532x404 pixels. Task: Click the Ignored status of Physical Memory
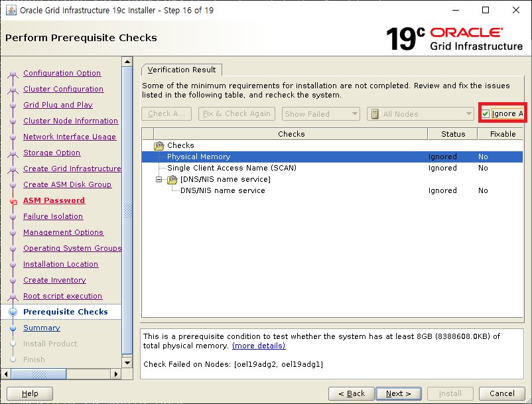[442, 157]
